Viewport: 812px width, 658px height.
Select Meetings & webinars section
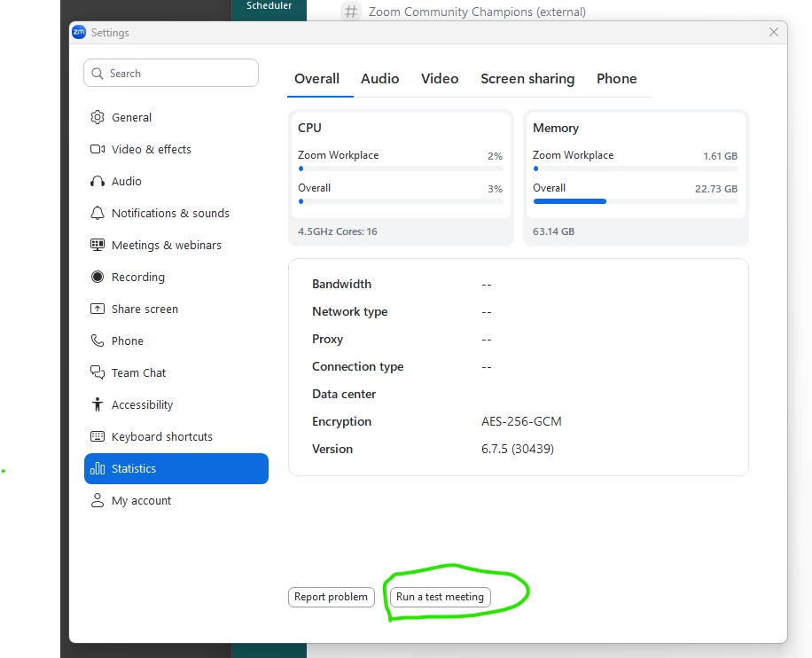click(x=176, y=245)
